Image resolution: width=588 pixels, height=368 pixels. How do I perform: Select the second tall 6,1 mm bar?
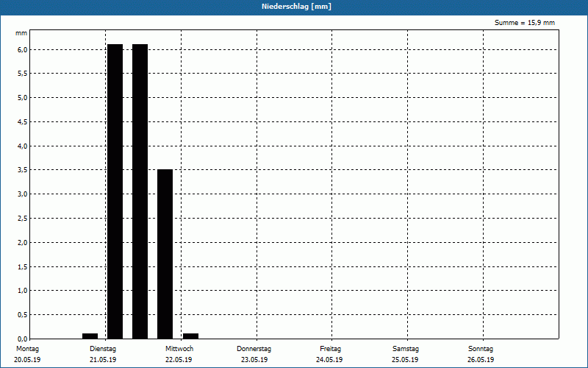point(140,191)
